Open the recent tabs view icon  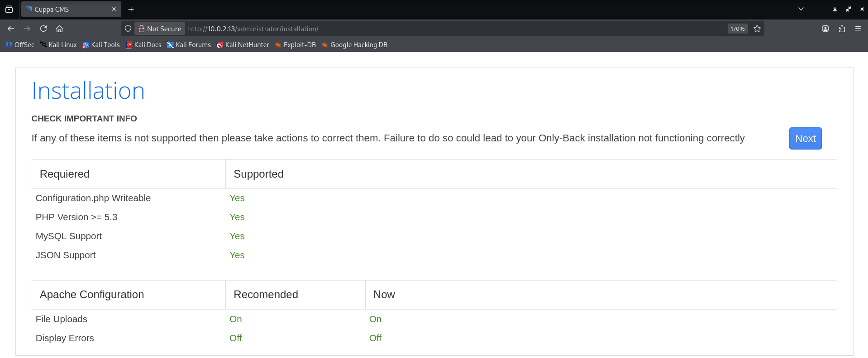9,9
